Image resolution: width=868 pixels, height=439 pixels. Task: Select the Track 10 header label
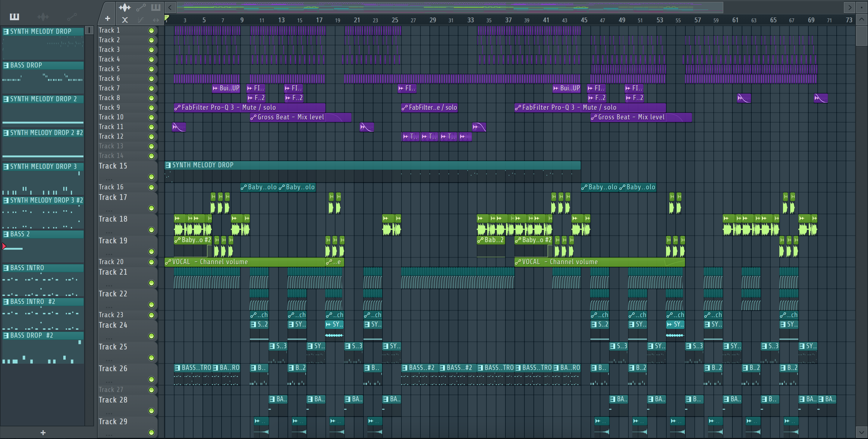click(111, 117)
